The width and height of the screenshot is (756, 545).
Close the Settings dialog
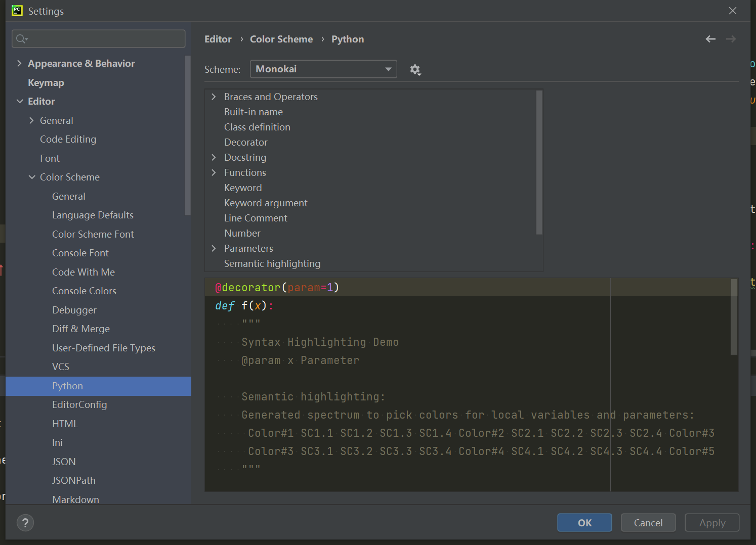pos(733,11)
